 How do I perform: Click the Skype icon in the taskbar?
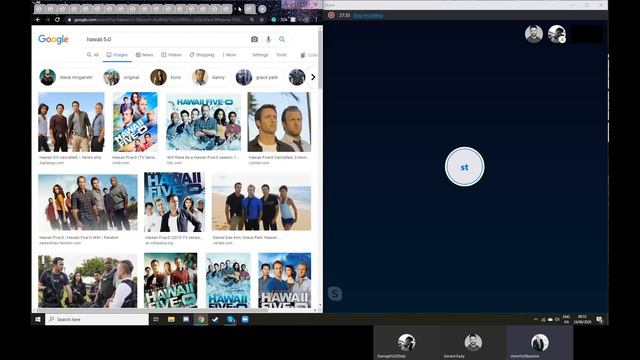click(x=230, y=319)
